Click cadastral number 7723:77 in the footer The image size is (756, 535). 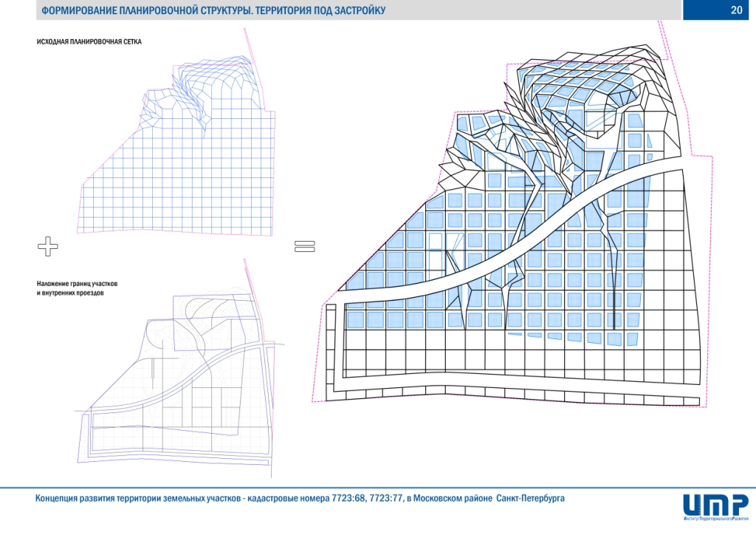(x=384, y=498)
